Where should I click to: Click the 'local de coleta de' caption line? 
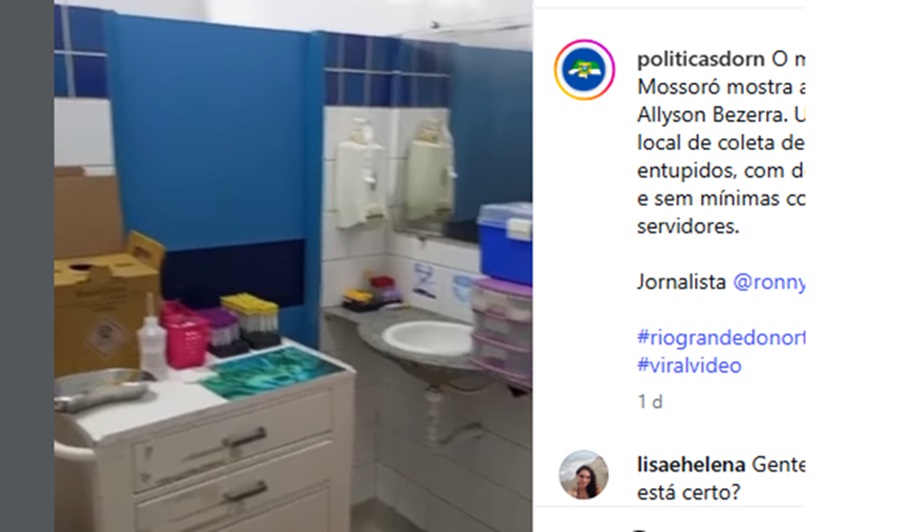tap(720, 143)
